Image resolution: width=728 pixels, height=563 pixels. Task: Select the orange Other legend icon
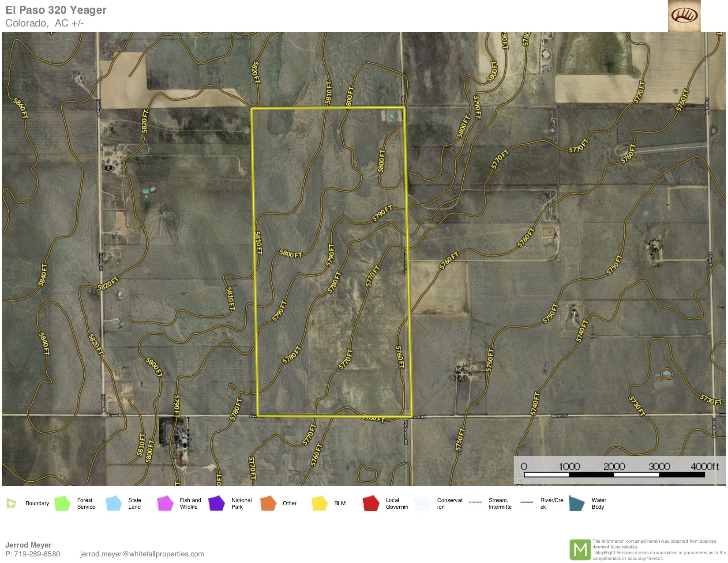tap(268, 503)
